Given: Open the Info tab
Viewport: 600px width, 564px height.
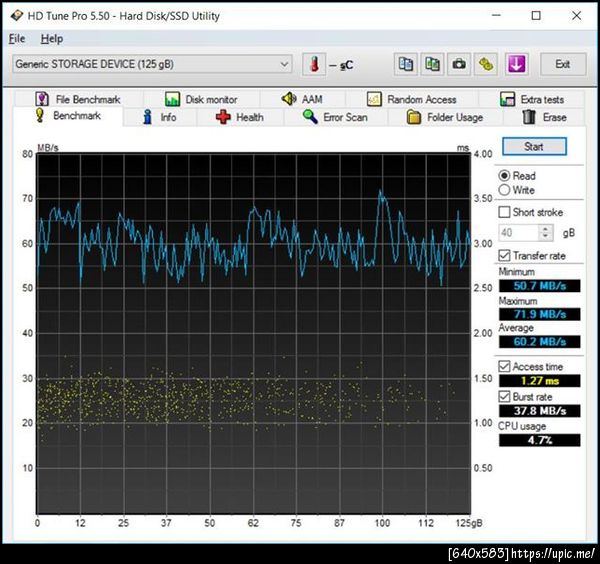Looking at the screenshot, I should (x=159, y=117).
